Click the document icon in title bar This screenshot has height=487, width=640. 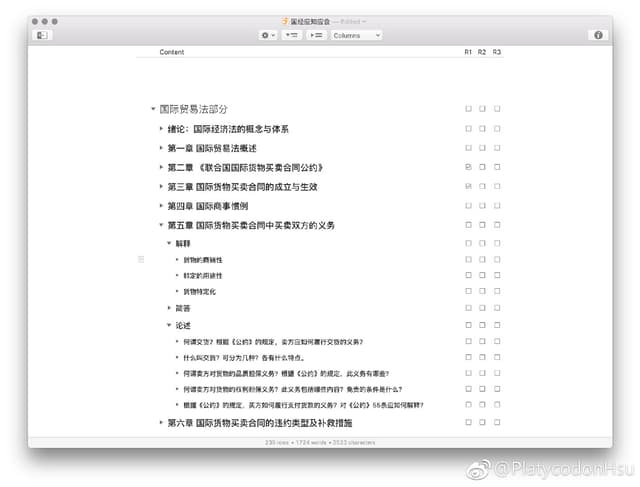285,21
